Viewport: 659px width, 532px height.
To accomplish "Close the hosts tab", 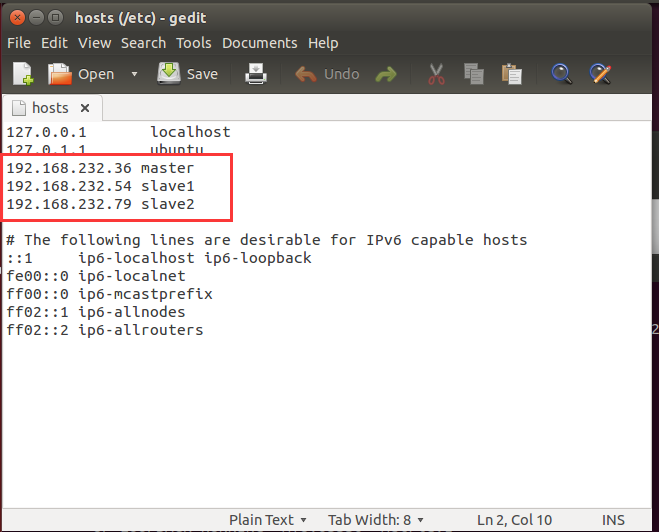I will pos(85,108).
